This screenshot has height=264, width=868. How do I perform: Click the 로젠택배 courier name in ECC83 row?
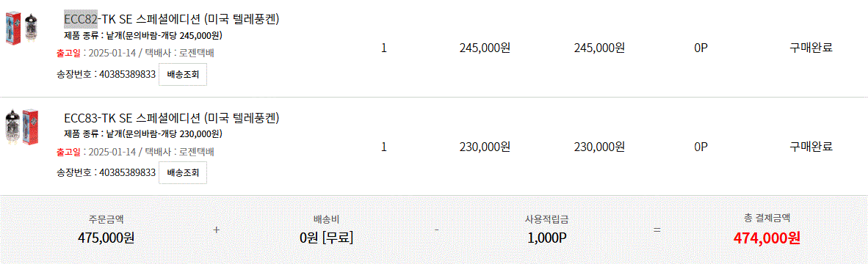click(x=197, y=152)
